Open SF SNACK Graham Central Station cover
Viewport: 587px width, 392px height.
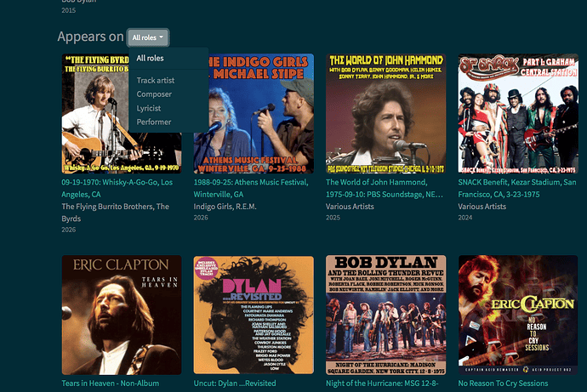point(518,113)
